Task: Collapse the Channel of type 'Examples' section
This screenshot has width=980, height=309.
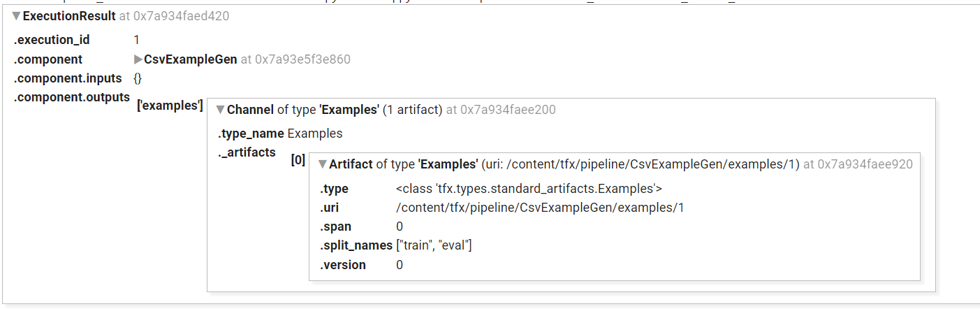Action: click(x=221, y=110)
